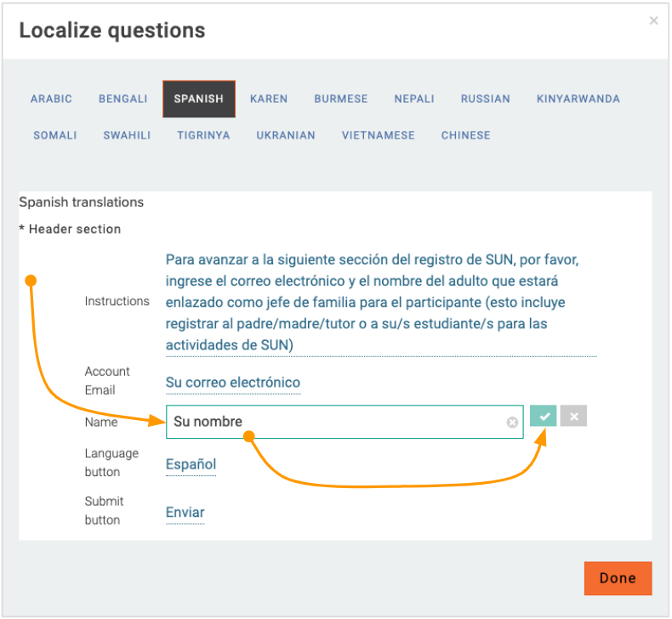Clear the Name field text icon
Screen dimensions: 672x619
512,422
